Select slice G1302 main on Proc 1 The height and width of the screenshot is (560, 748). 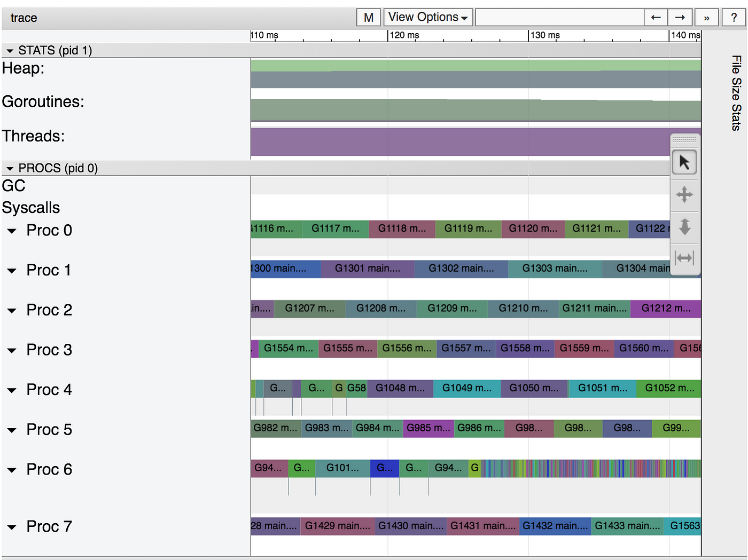[x=461, y=269]
